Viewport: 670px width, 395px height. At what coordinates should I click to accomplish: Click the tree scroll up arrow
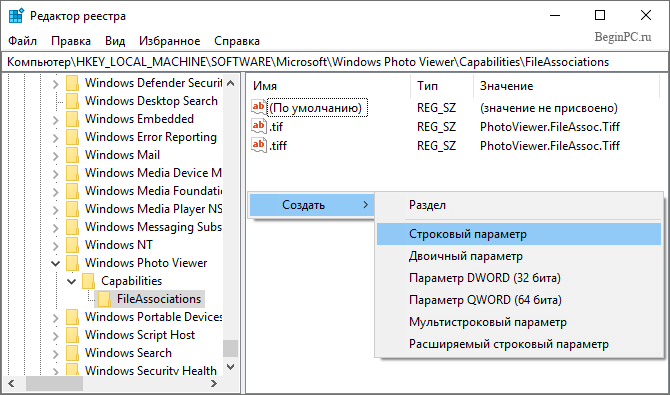230,83
